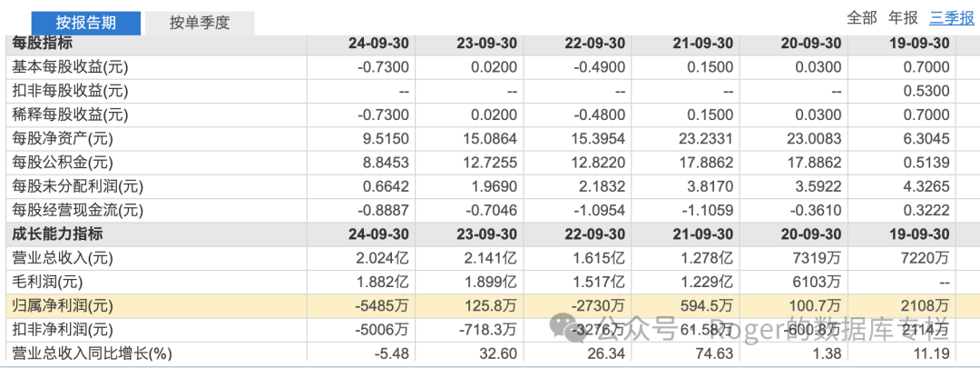The height and width of the screenshot is (368, 980).
Task: Switch to the 按单季度 tab
Action: (199, 23)
